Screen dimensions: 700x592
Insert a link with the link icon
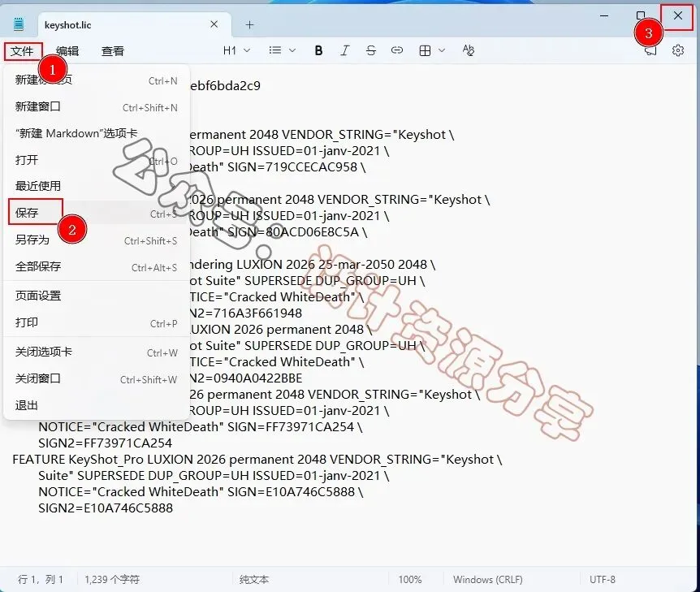[397, 50]
